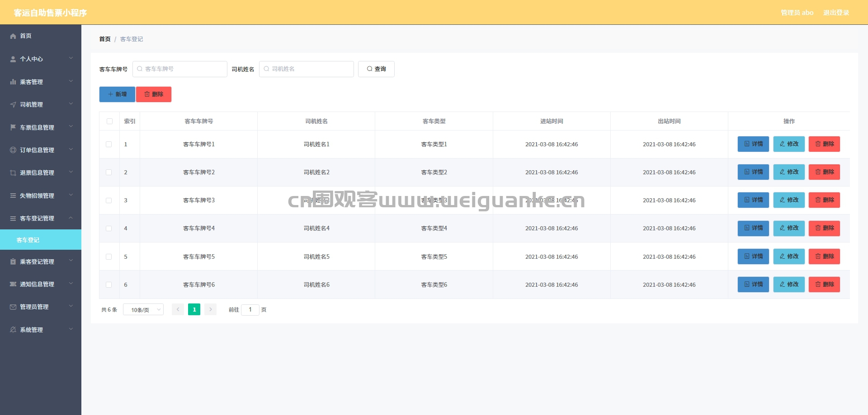Click the icon beside 通知信息管理
This screenshot has width=868, height=415.
click(x=13, y=284)
